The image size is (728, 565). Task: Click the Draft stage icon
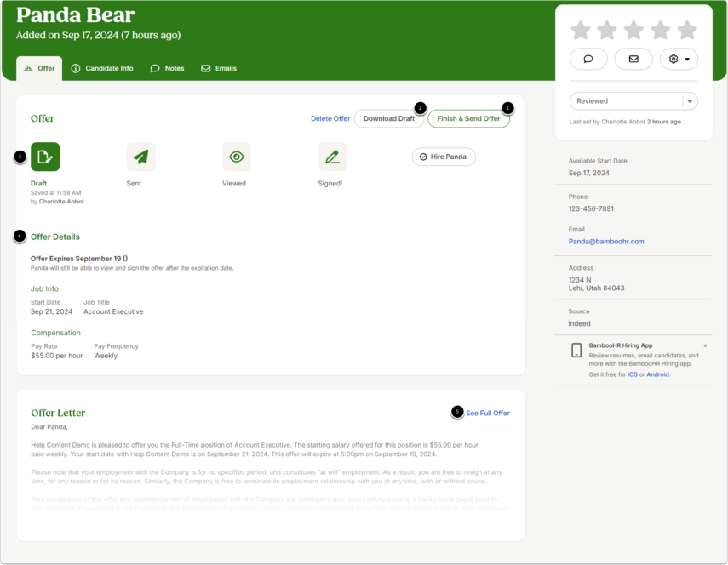click(45, 157)
